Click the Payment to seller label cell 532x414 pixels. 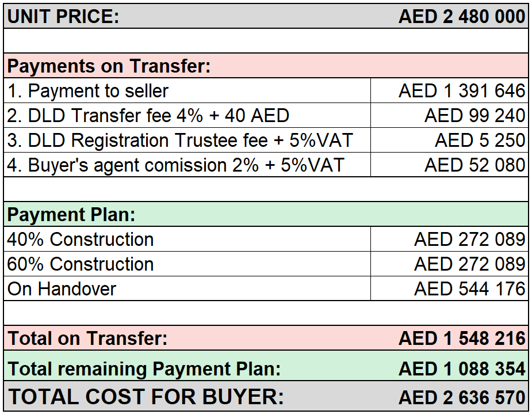(187, 90)
